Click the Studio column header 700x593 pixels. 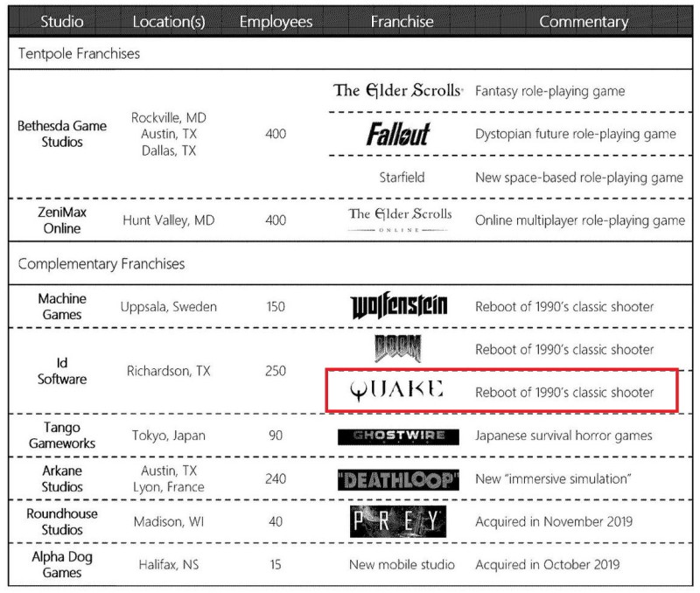[x=62, y=21]
